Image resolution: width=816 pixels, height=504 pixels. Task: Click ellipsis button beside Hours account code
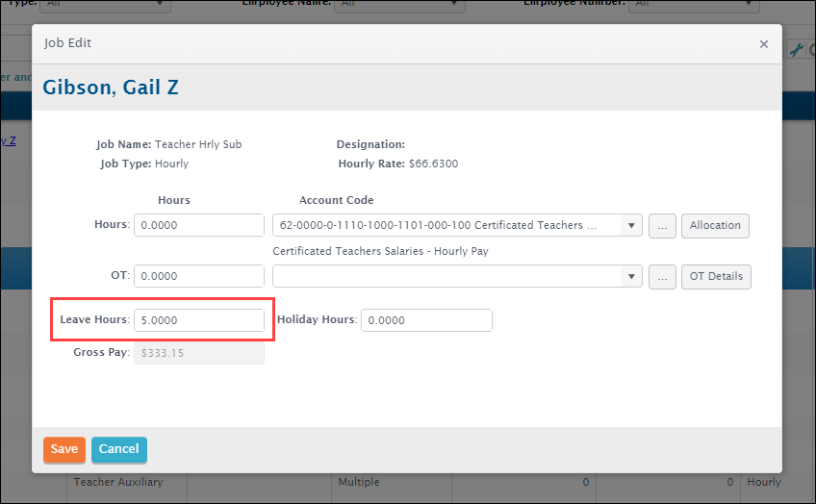(x=661, y=225)
